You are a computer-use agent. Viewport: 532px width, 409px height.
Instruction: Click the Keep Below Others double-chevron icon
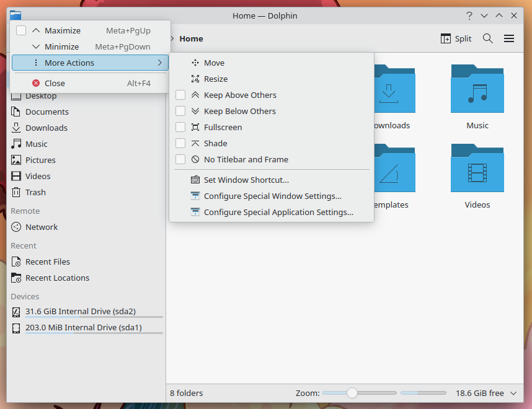[x=195, y=112]
